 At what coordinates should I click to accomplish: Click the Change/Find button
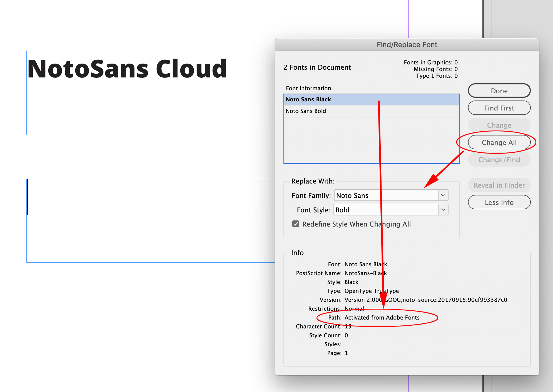(x=499, y=159)
